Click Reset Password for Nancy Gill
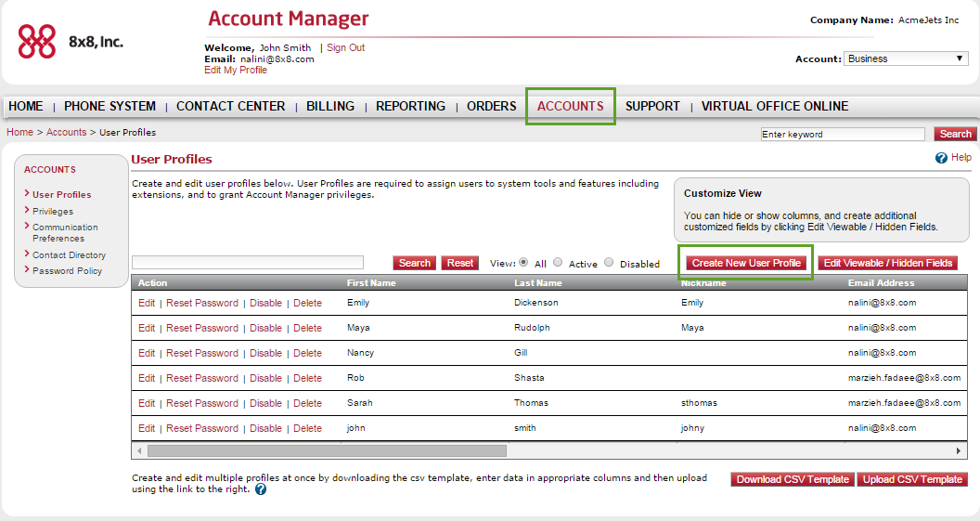The height and width of the screenshot is (521, 980). (202, 353)
